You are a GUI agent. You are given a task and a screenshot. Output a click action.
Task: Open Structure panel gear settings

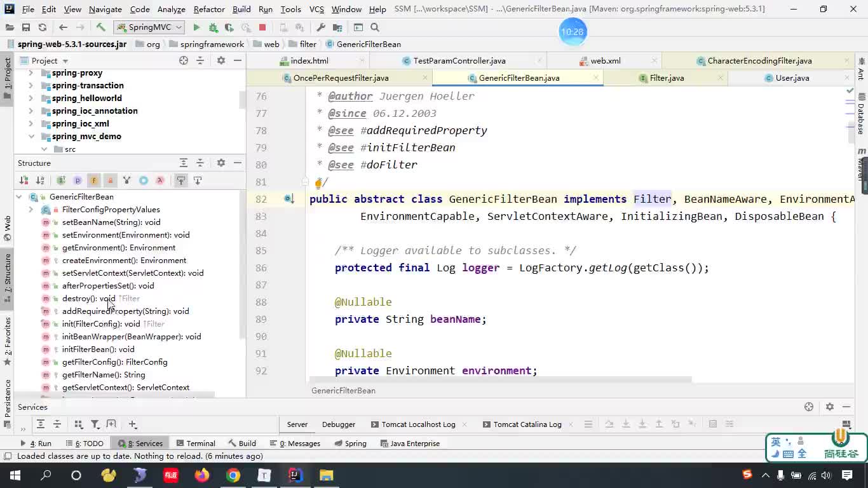tap(221, 163)
